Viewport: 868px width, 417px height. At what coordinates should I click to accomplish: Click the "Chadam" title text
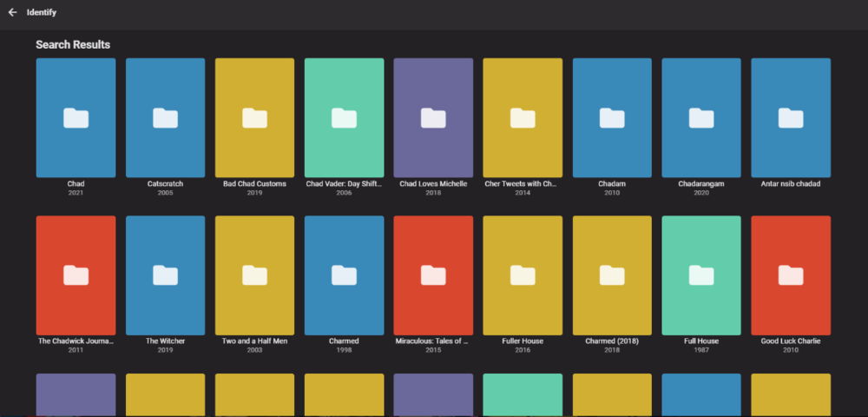coord(612,184)
